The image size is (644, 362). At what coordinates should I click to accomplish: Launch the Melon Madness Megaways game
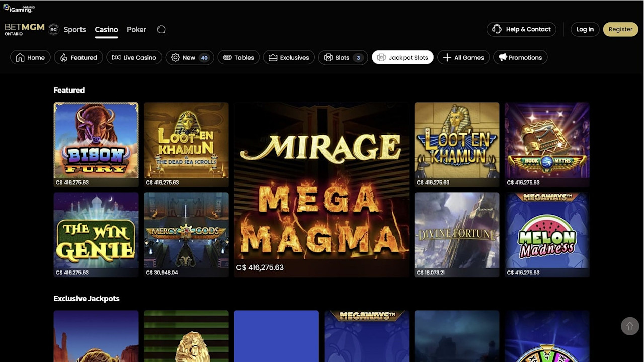coord(547,234)
